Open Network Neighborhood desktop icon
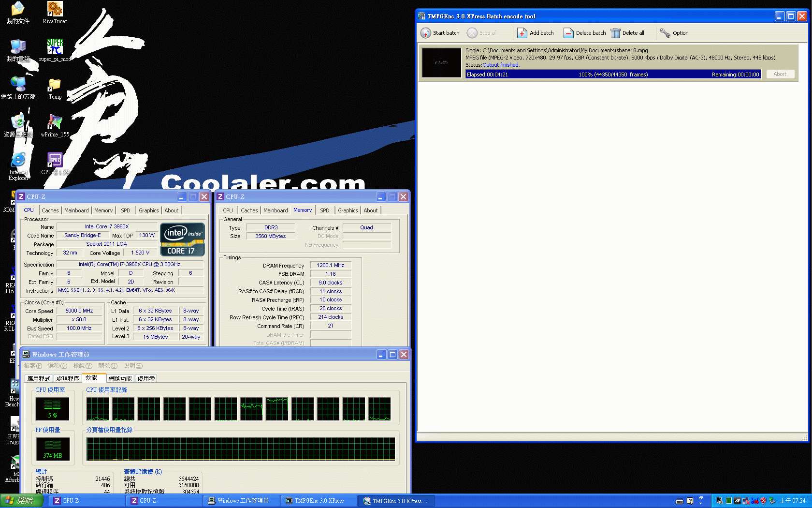The image size is (812, 508). coord(18,84)
